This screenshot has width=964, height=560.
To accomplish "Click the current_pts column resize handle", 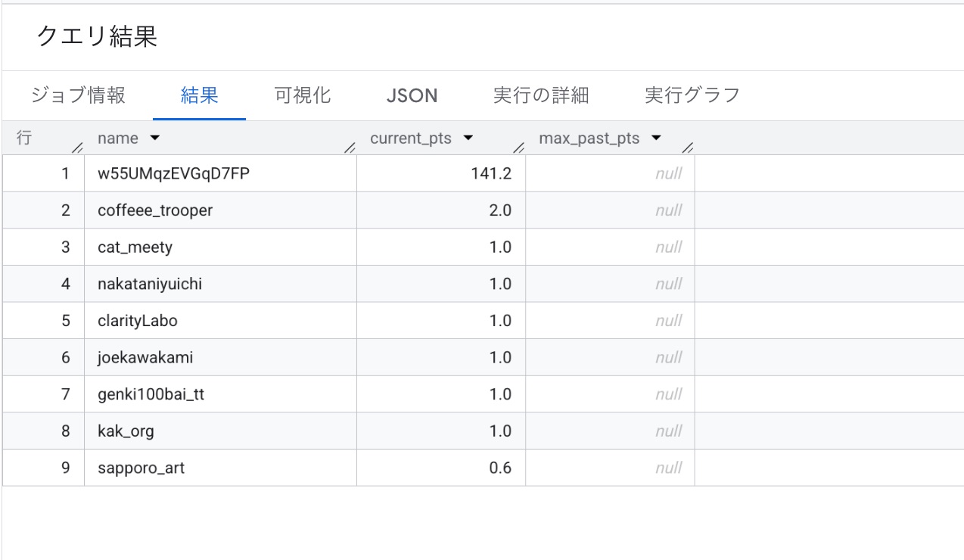I will [518, 148].
